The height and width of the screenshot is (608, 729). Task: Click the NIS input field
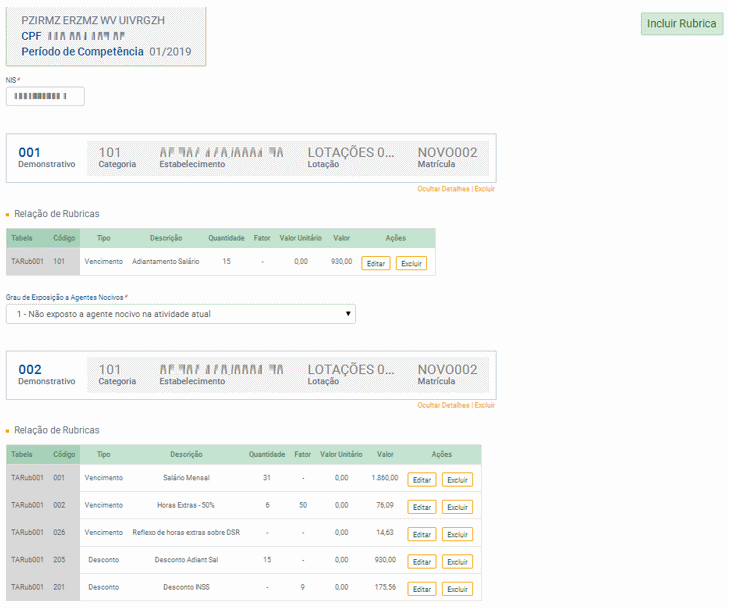coord(45,97)
